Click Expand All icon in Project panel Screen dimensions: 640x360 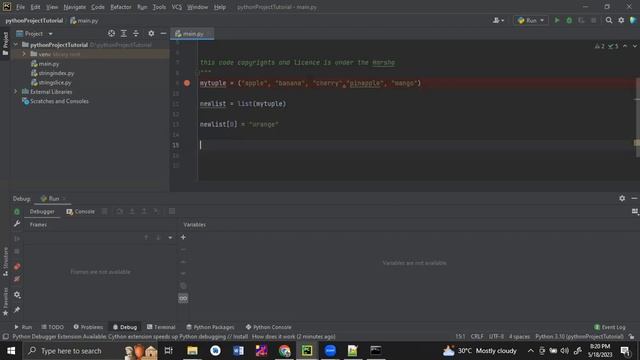click(x=124, y=33)
